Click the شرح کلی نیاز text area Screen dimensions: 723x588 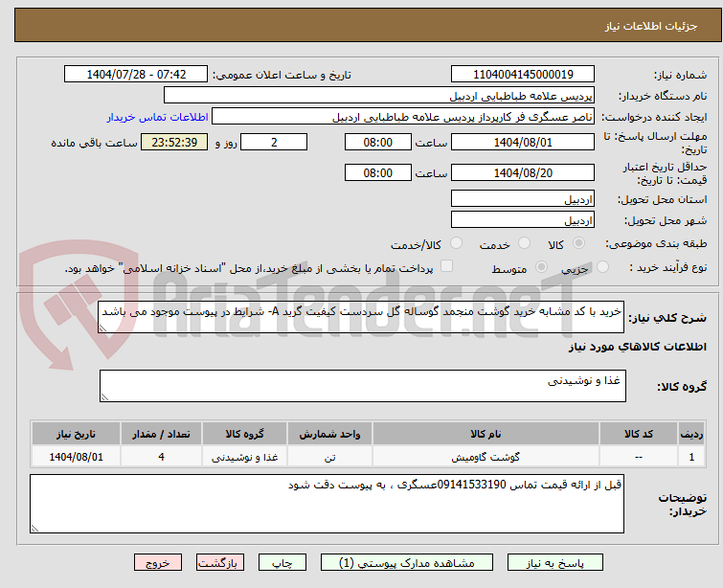click(361, 316)
